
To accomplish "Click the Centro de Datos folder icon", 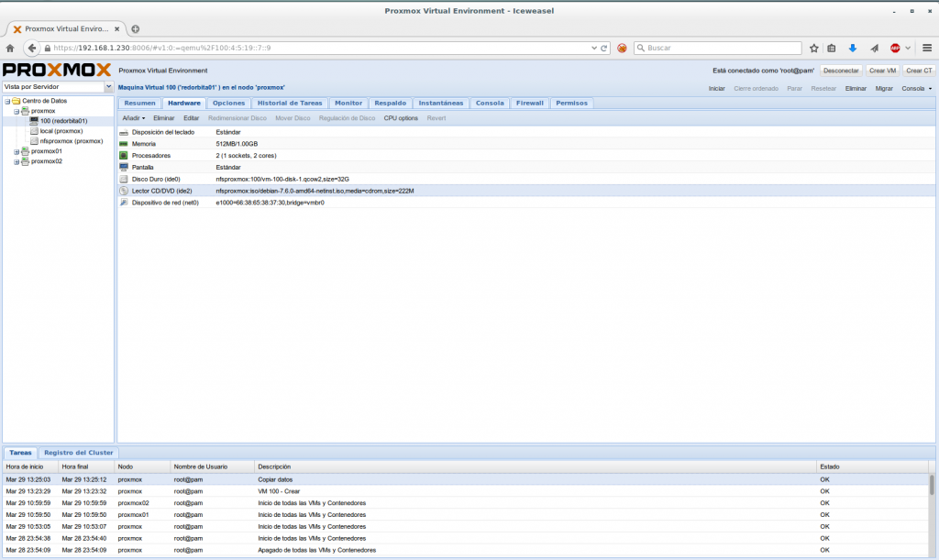I will point(16,101).
